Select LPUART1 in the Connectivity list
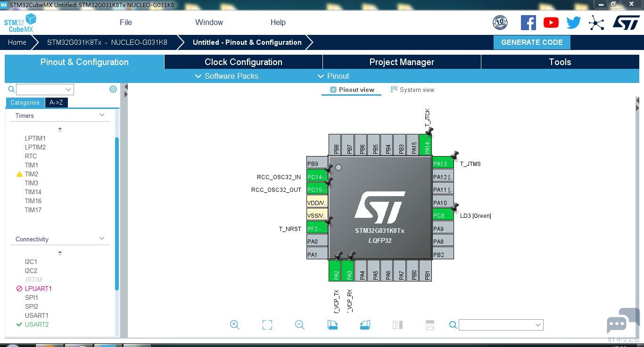644x347 pixels. coord(38,289)
